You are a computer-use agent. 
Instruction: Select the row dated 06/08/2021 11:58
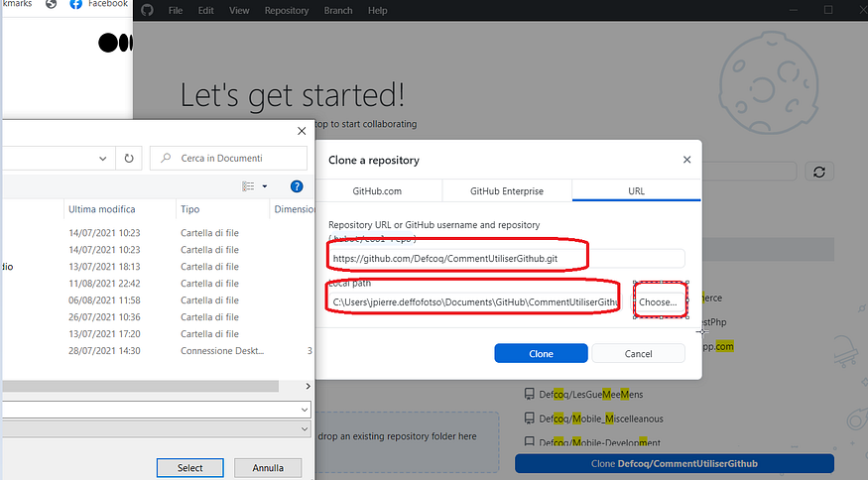(x=159, y=300)
